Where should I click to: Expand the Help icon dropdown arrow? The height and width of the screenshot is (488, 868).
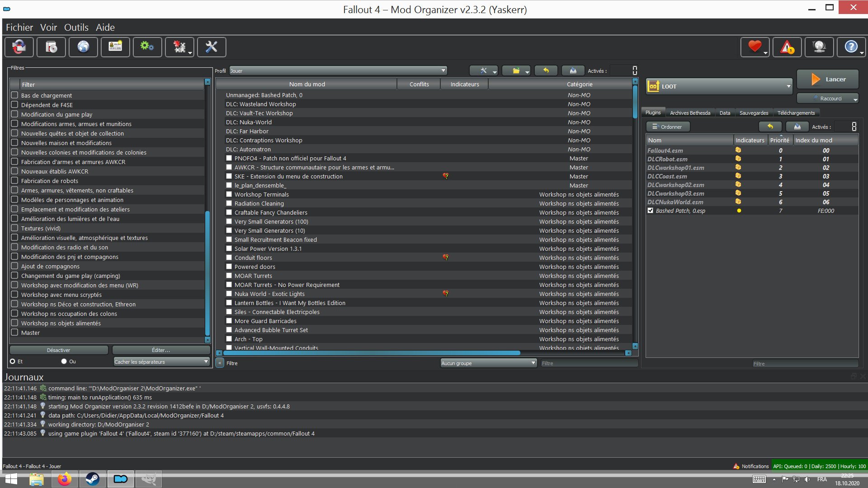point(862,53)
